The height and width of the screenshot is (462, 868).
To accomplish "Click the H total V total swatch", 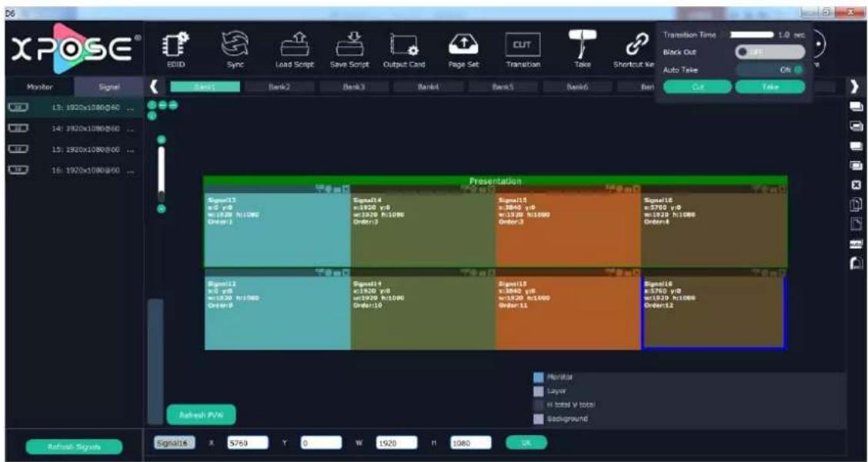I will (539, 405).
